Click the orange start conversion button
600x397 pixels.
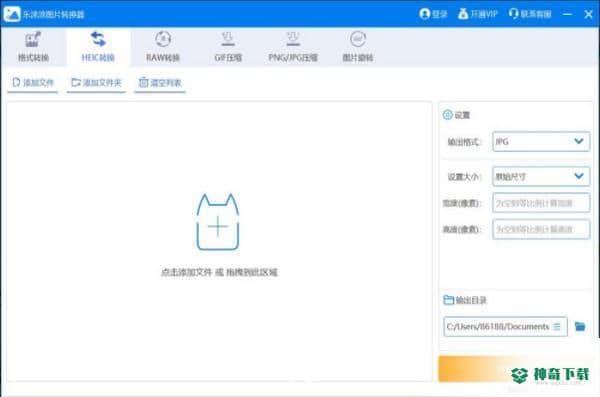click(x=515, y=369)
